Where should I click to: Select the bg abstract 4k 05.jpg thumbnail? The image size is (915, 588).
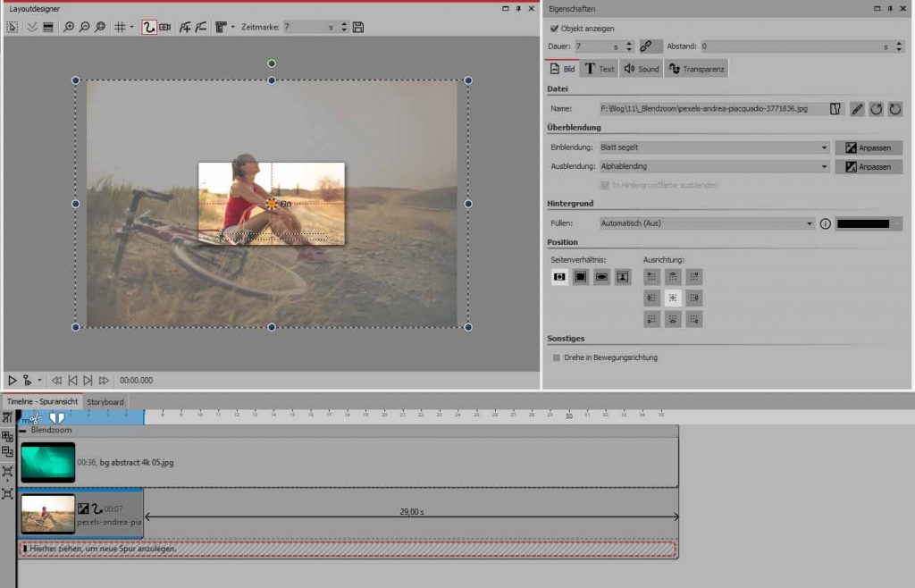click(x=47, y=462)
